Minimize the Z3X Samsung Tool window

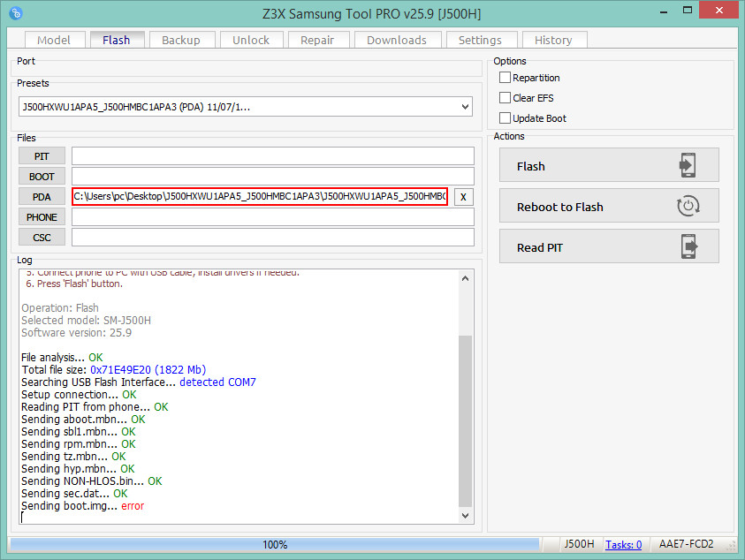[x=664, y=11]
